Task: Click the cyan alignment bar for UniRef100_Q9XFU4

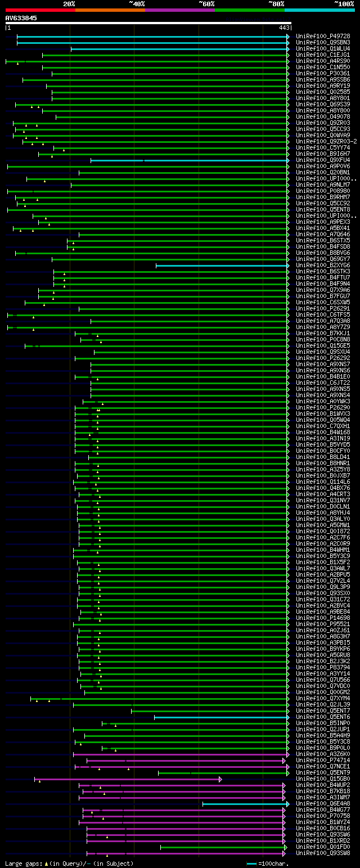Action: tap(190, 160)
